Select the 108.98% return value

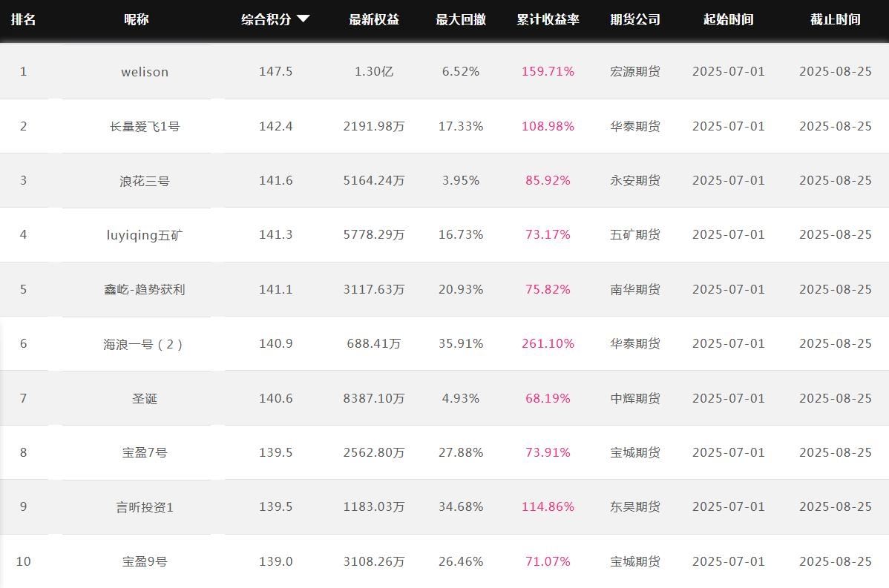tap(548, 126)
